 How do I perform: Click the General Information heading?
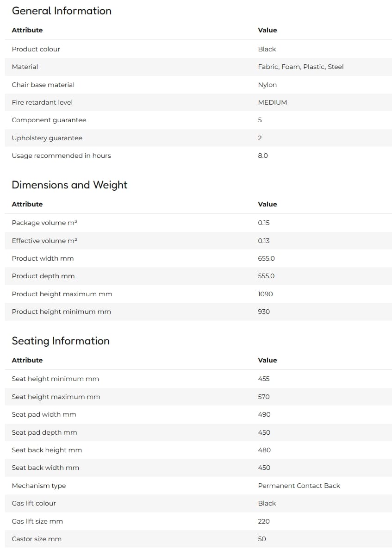(x=62, y=11)
